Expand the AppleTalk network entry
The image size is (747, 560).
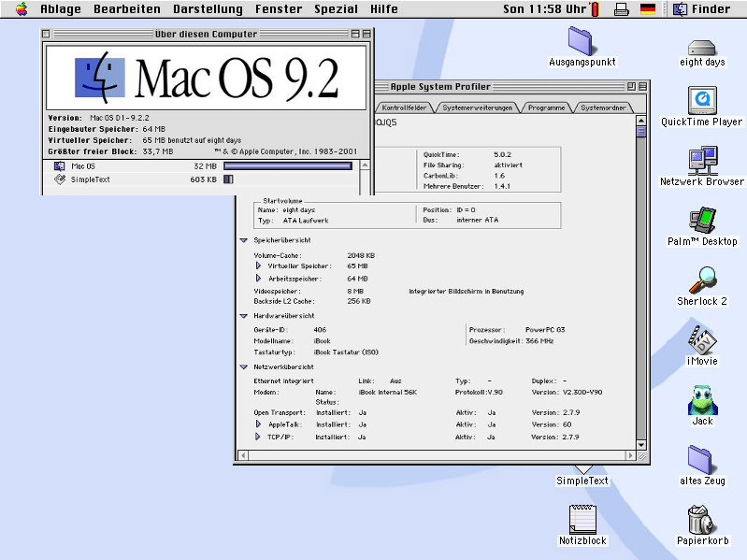pyautogui.click(x=259, y=424)
